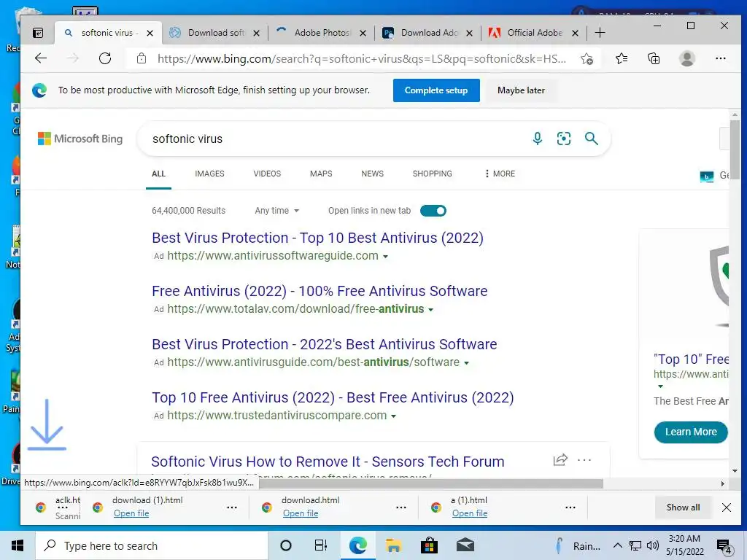Click the Learn More button
Screen dimensions: 747x560
(691, 432)
